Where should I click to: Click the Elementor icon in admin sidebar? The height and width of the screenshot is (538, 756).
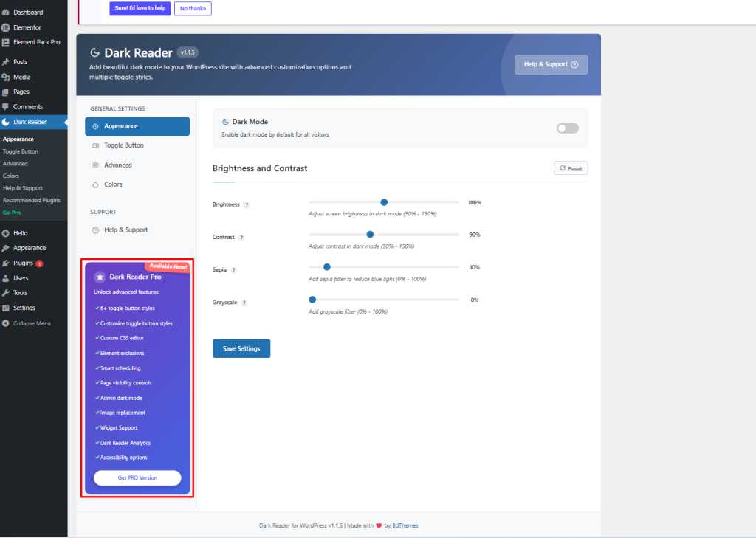6,27
